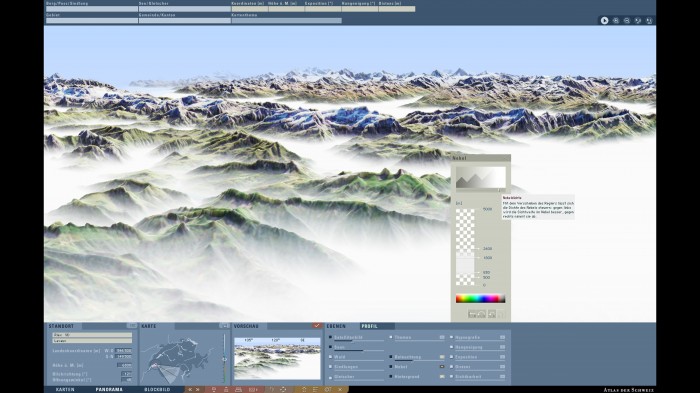Toggle the Siedlungen layer checkbox

pos(330,367)
